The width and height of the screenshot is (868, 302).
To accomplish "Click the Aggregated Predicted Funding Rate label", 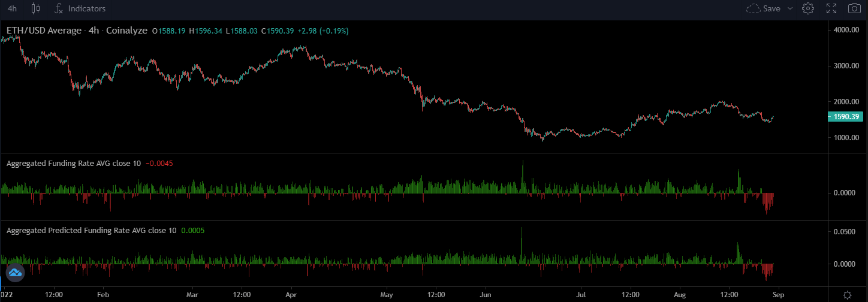I will point(91,230).
